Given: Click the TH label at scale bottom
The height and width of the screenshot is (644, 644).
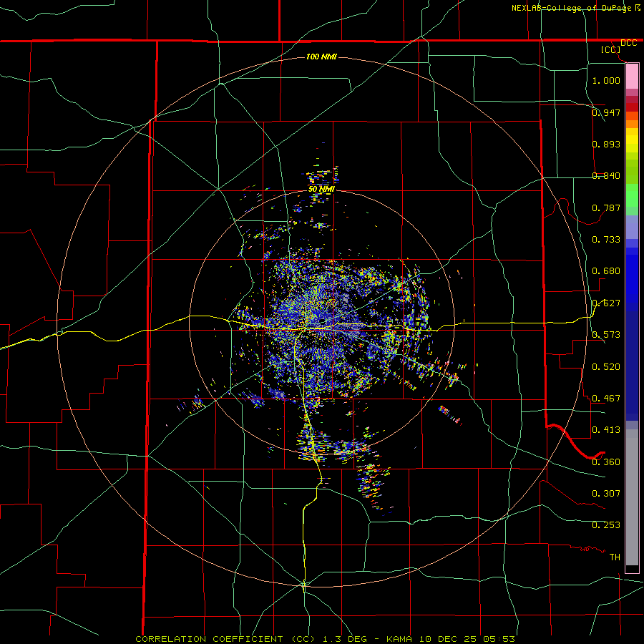Looking at the screenshot, I should pyautogui.click(x=615, y=557).
